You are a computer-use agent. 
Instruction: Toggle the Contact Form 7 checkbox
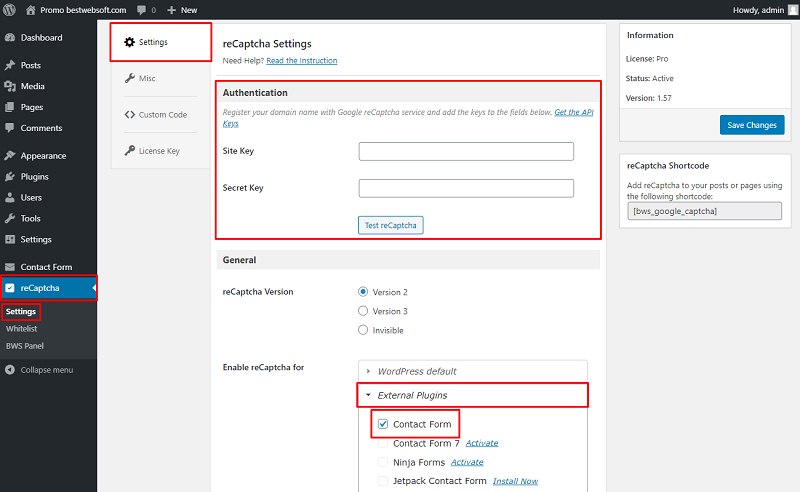383,443
